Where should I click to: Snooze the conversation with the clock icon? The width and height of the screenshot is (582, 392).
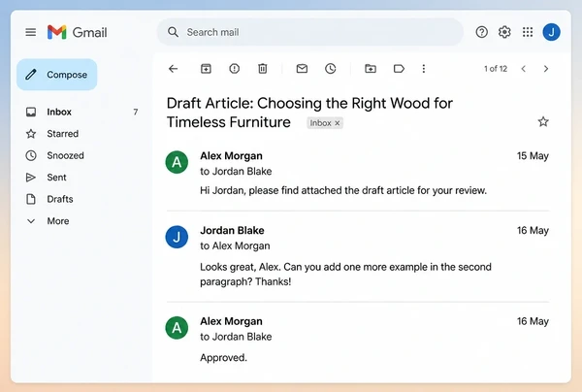331,69
